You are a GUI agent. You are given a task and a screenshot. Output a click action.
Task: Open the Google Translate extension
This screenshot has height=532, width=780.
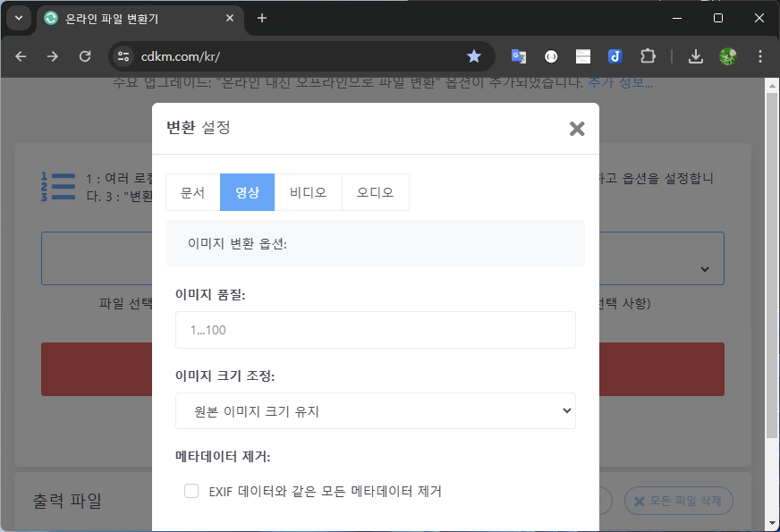pyautogui.click(x=518, y=56)
